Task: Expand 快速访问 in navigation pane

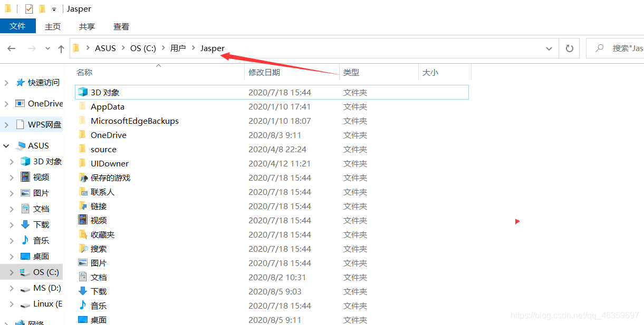Action: pyautogui.click(x=6, y=83)
